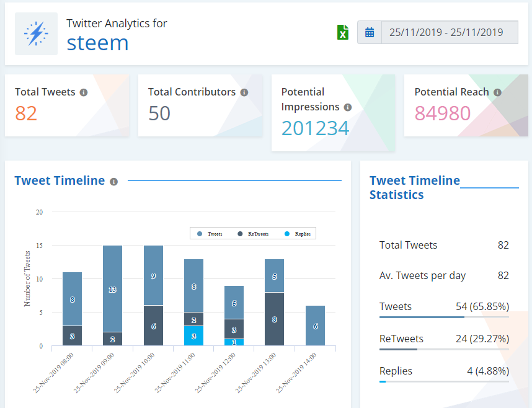Image resolution: width=532 pixels, height=408 pixels.
Task: Click the 9 tweets bar segment at 10:00
Action: tap(153, 275)
